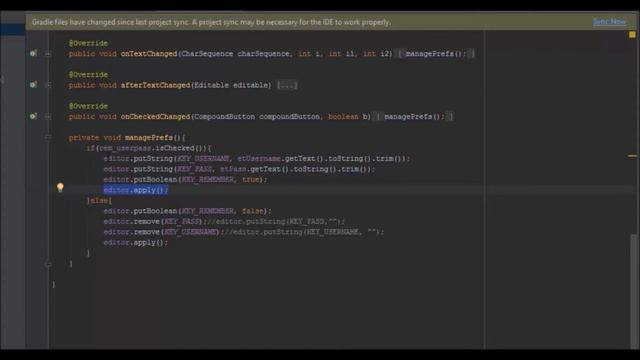Click the fold end marker below managePrefs
640x360 pixels.
[48, 264]
